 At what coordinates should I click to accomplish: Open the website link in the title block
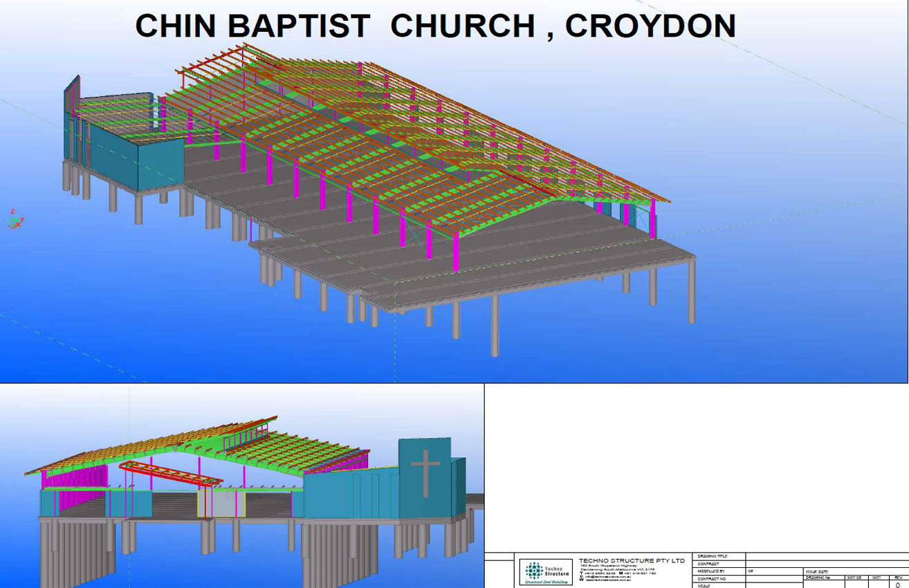(609, 579)
